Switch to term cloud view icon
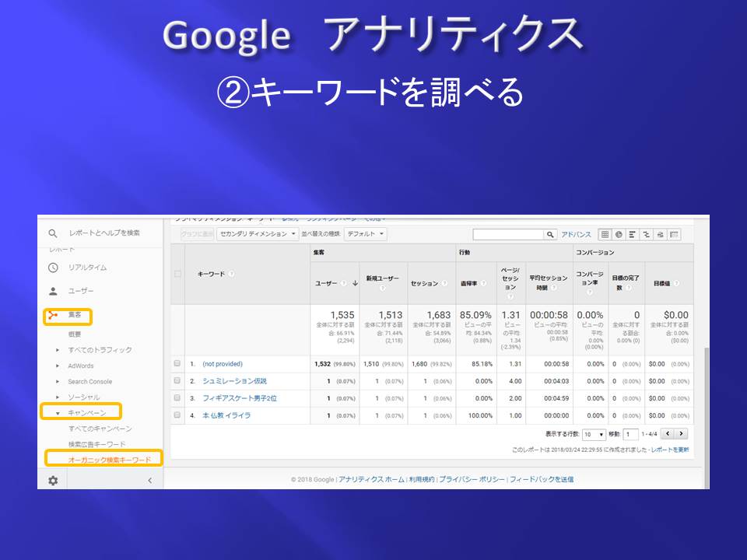 tap(660, 234)
